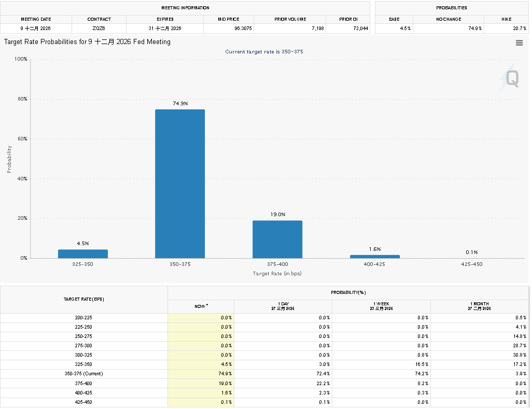Click the 1 WEEK column header
This screenshot has width=532, height=409.
pyautogui.click(x=381, y=306)
